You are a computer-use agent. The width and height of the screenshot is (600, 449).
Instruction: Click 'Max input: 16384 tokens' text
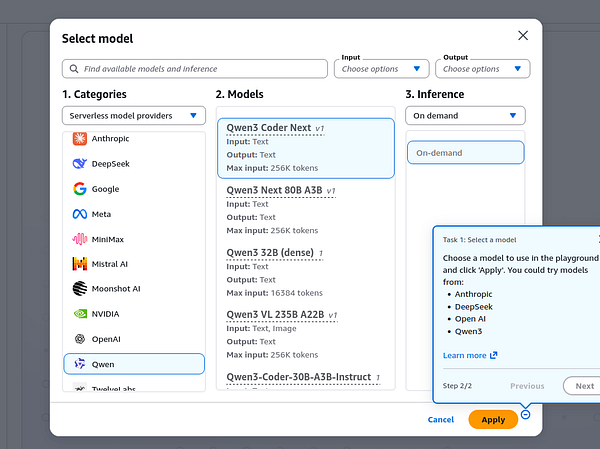coord(274,293)
